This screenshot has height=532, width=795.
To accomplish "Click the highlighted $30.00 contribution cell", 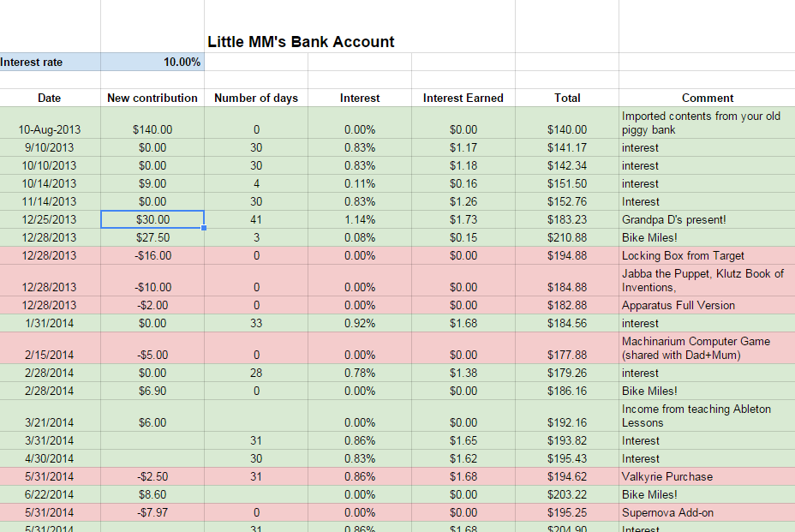I will (152, 219).
